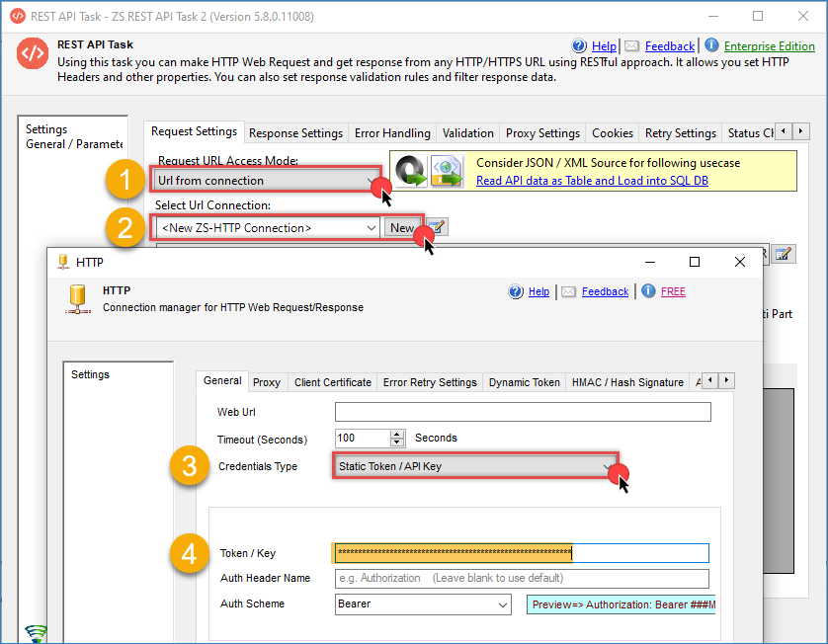The height and width of the screenshot is (644, 828).
Task: Open the Dynamic Token tab
Action: tap(524, 382)
